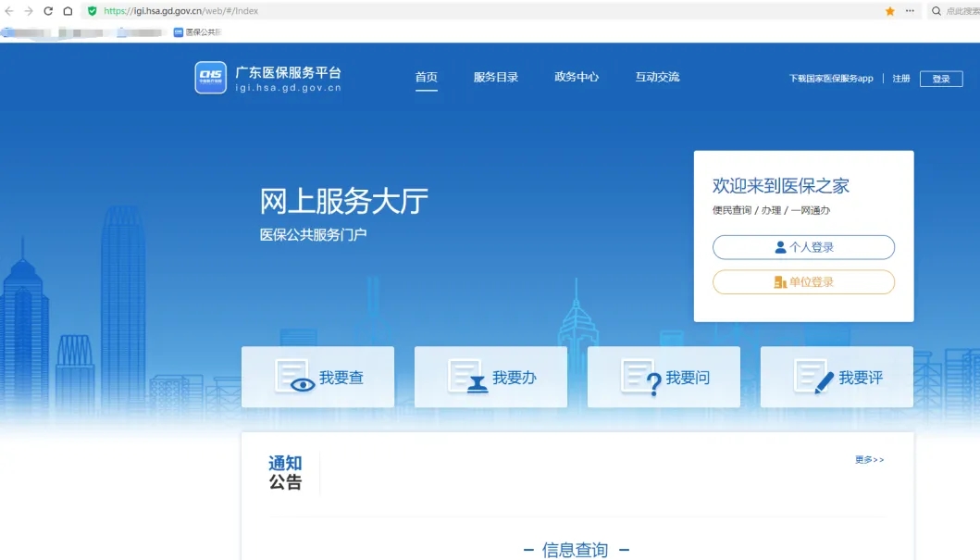Click the 注册 register link
The image size is (980, 560).
coord(900,80)
